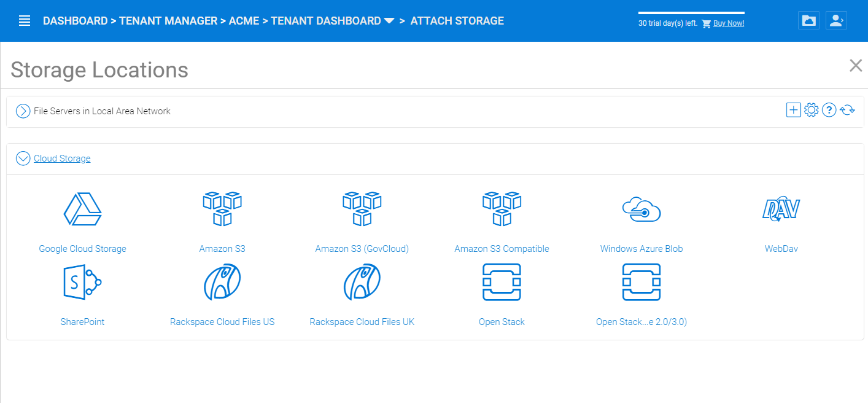
Task: Click the Open Stack...e 2.0/3.0) label
Action: point(641,322)
